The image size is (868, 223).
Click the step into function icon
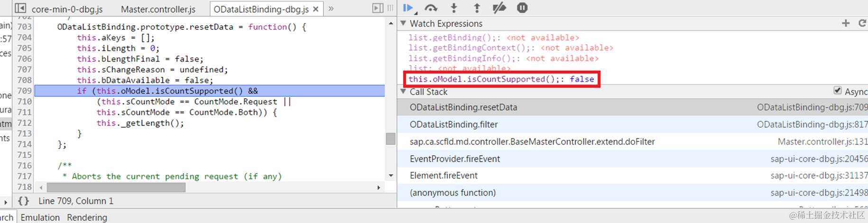[x=454, y=8]
